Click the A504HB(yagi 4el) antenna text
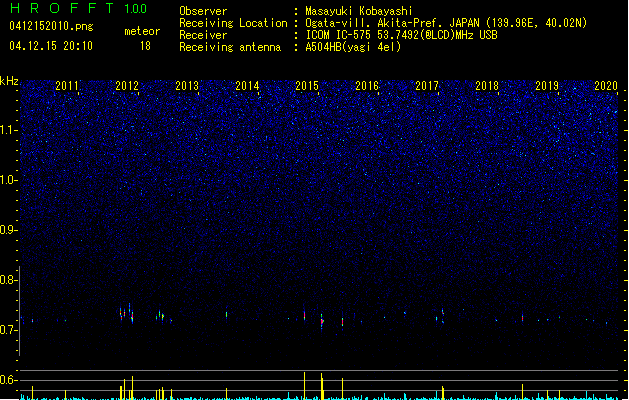629x400 pixels. (353, 47)
